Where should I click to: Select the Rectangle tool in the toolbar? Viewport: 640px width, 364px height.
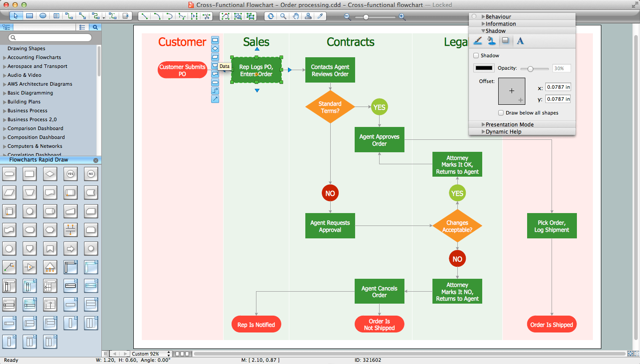pyautogui.click(x=29, y=16)
